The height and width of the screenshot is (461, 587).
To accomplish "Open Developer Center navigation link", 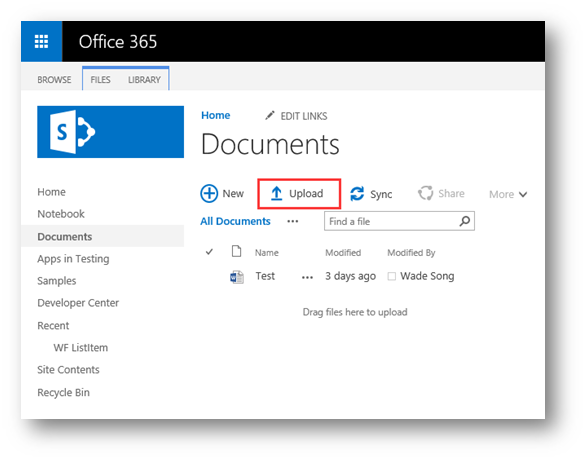I will [x=78, y=303].
